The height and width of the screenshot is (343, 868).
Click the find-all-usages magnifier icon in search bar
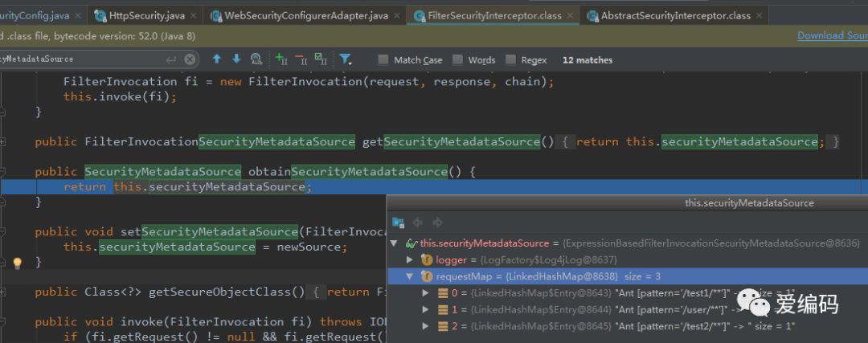(256, 59)
